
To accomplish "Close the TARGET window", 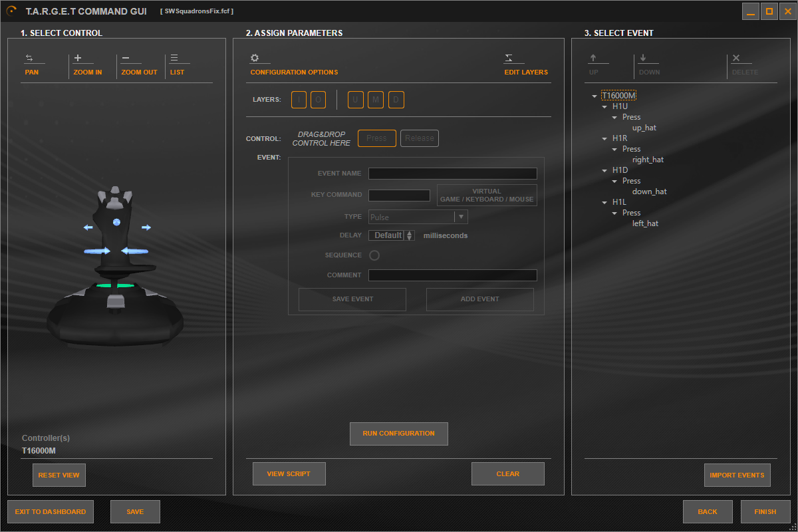I will pos(788,11).
